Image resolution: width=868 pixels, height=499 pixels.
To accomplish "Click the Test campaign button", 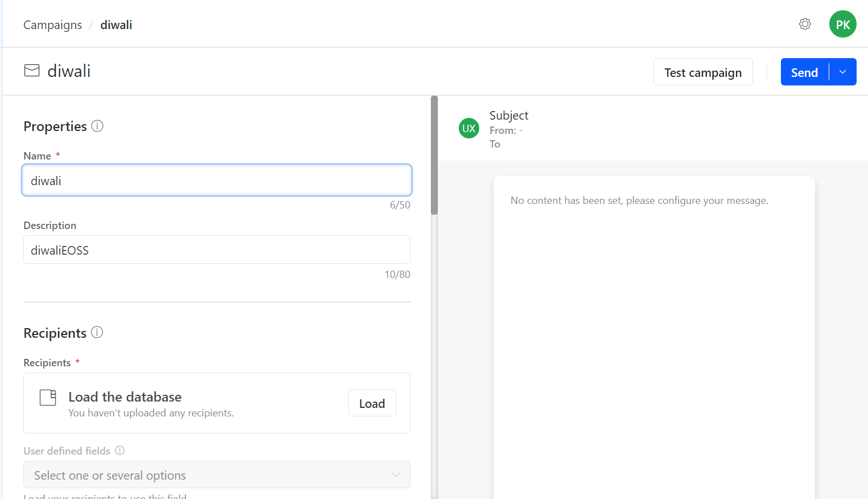I will (x=703, y=72).
